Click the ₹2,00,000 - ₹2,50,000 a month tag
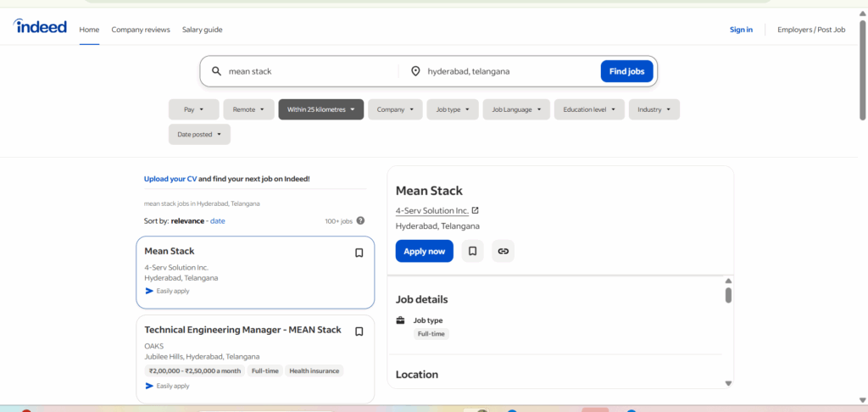The width and height of the screenshot is (868, 412). pos(195,370)
